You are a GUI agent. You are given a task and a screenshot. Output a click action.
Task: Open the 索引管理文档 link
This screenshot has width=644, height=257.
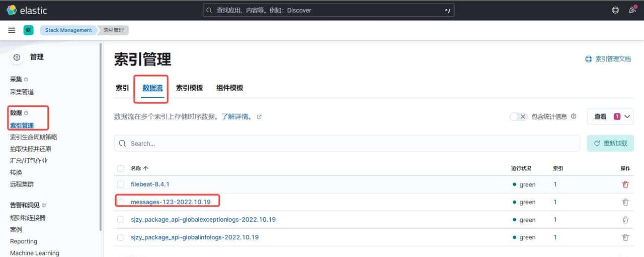613,59
